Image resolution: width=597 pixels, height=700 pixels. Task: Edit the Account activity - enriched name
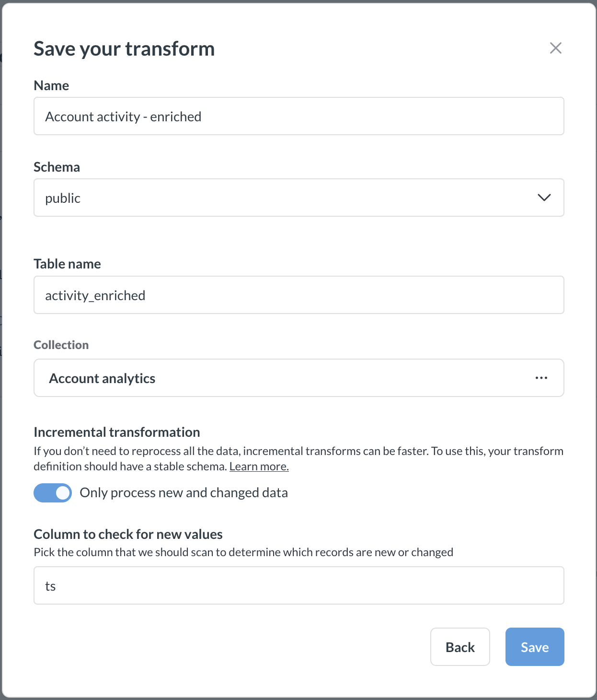(x=298, y=116)
